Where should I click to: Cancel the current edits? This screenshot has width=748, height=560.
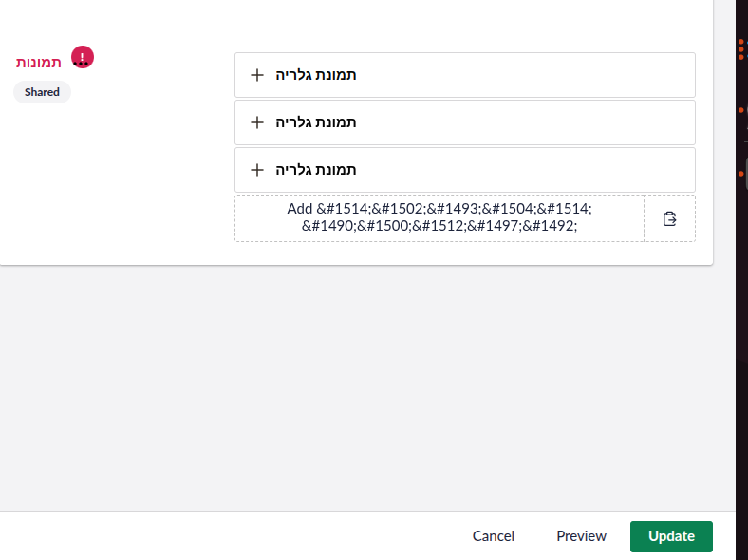point(494,536)
